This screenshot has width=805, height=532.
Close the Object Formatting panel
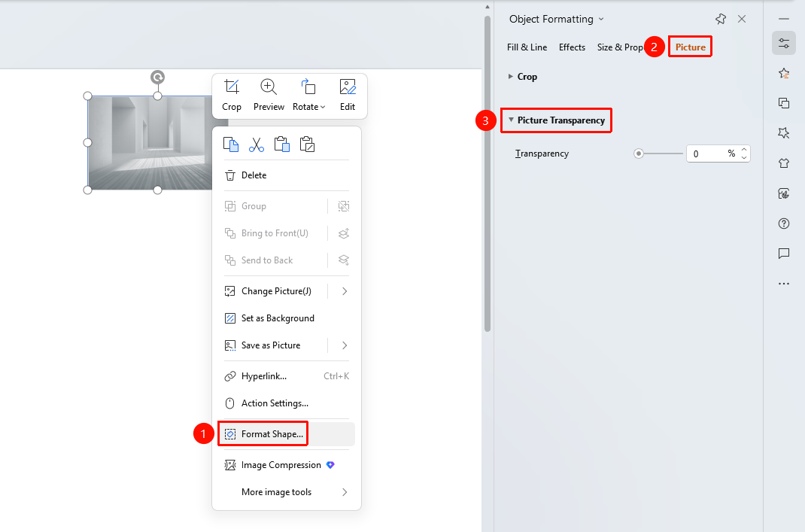tap(742, 19)
